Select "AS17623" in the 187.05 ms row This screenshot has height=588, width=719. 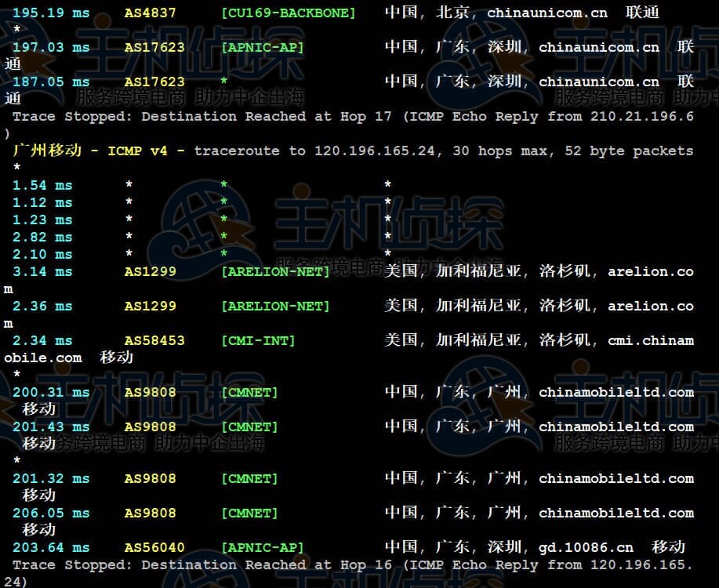click(154, 82)
